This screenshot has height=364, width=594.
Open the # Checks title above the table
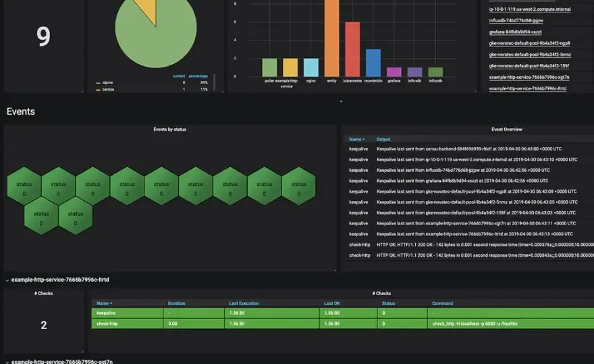tap(381, 293)
